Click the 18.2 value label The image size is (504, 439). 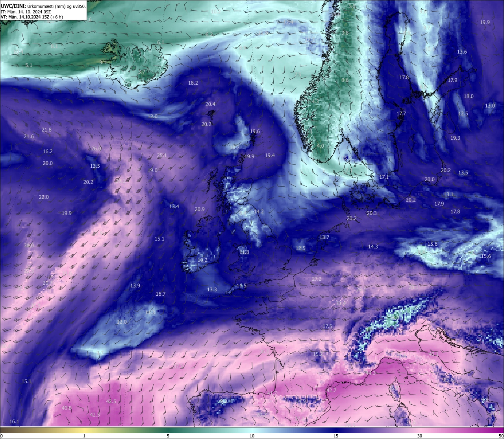point(193,83)
